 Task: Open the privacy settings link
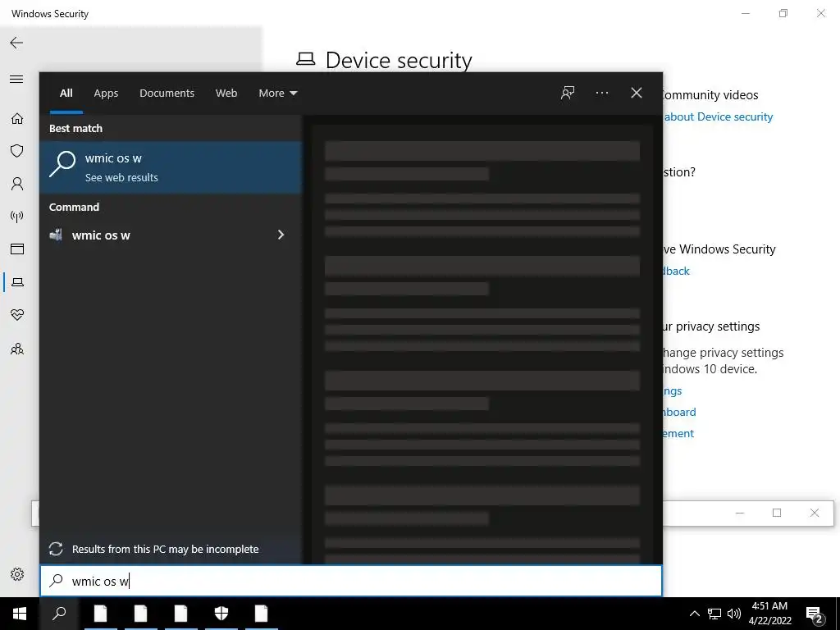673,391
